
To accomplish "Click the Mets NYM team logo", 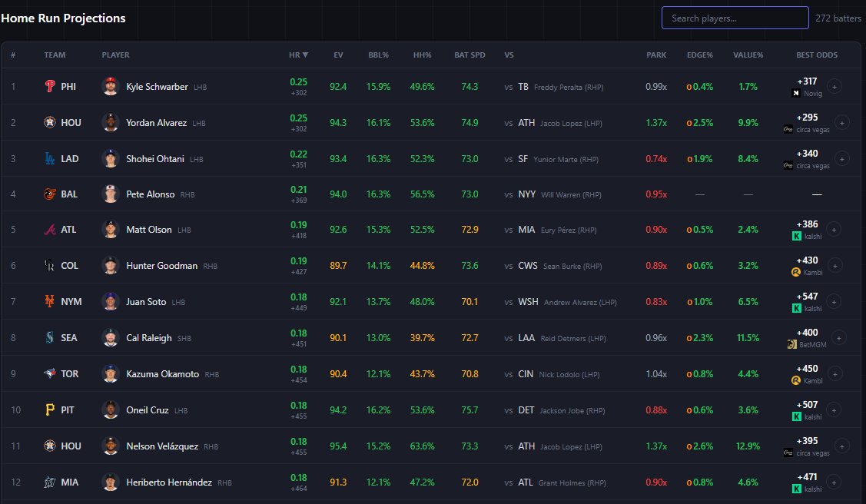I will tap(50, 301).
